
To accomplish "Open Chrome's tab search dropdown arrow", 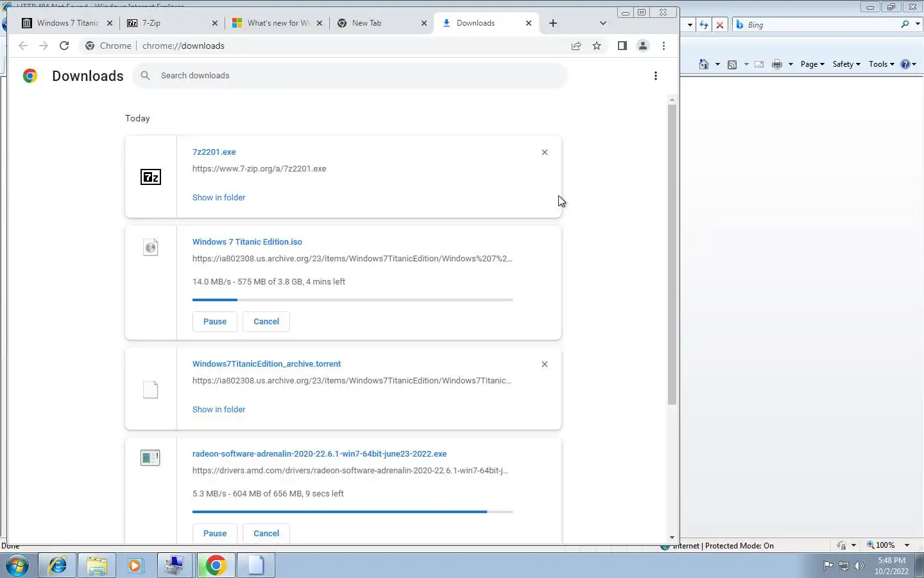I will [x=603, y=23].
